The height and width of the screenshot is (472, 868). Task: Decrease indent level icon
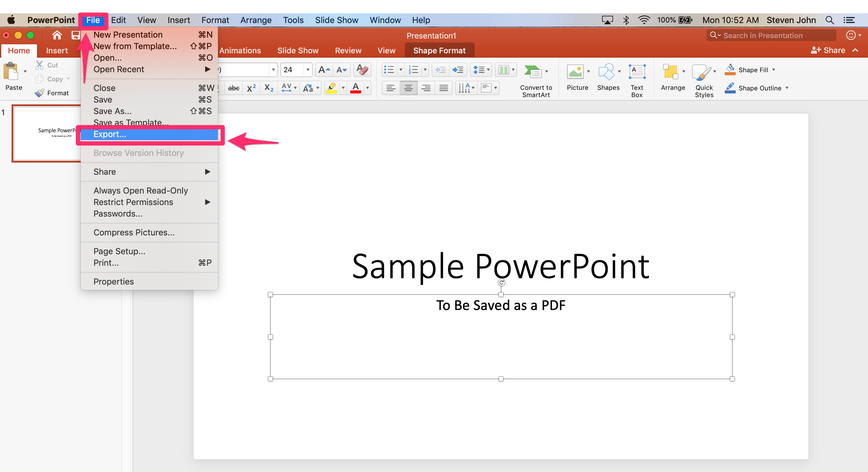pyautogui.click(x=440, y=70)
